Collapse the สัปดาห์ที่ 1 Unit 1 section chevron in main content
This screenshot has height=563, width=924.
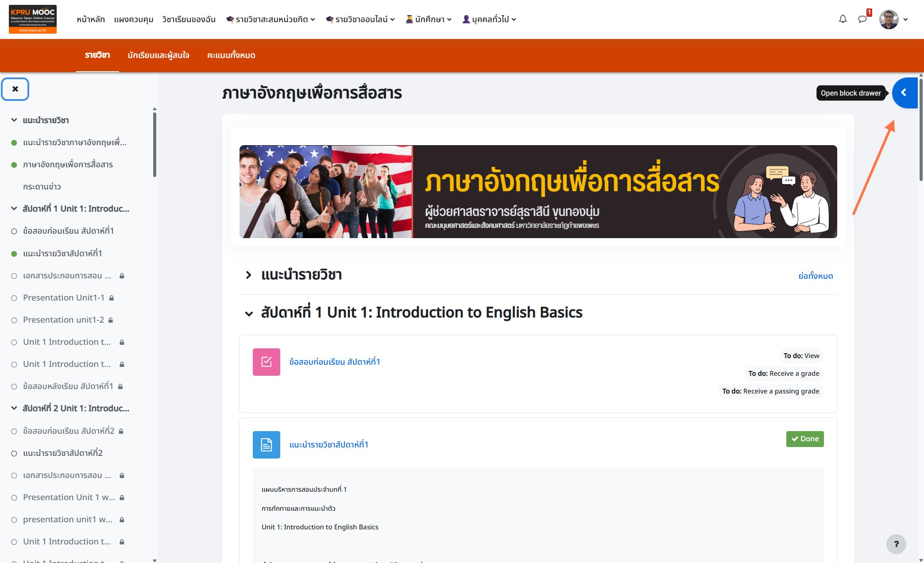[249, 313]
